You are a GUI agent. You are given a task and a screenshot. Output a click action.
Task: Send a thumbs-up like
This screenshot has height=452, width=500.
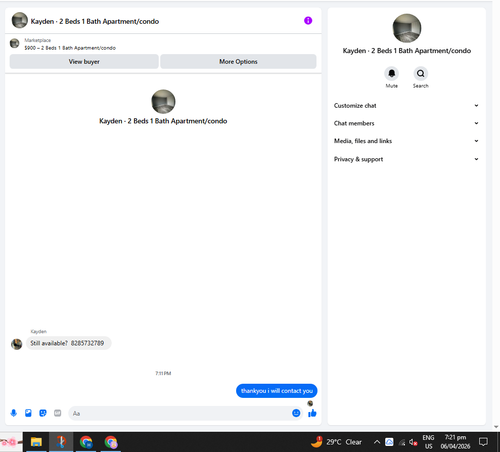(312, 413)
